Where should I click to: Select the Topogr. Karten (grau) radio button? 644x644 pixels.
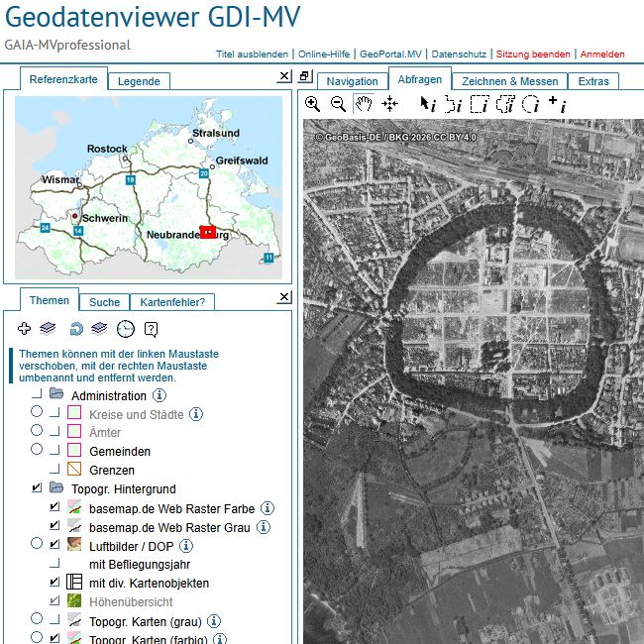(x=37, y=618)
